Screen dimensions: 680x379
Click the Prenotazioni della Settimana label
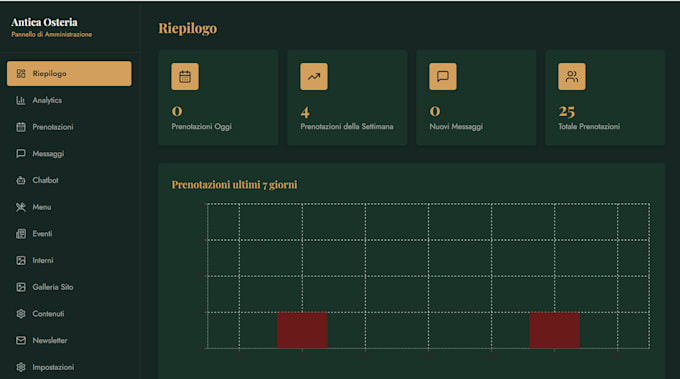[347, 127]
